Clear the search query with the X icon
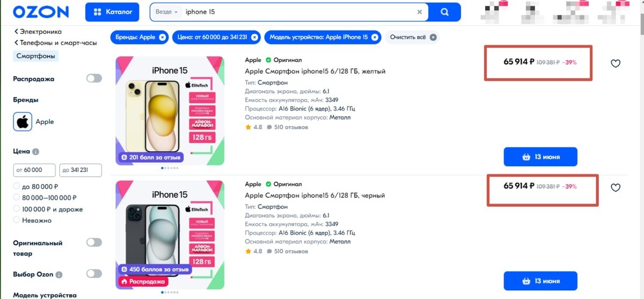644x299 pixels. [x=420, y=12]
